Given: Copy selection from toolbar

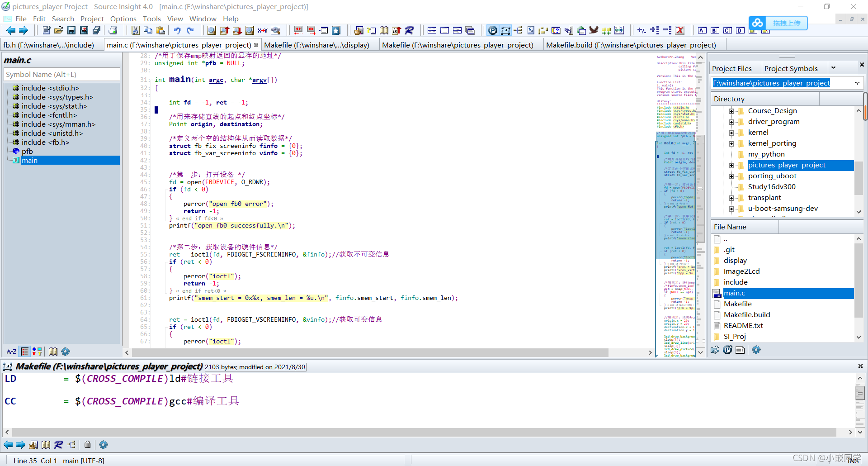Looking at the screenshot, I should 148,30.
